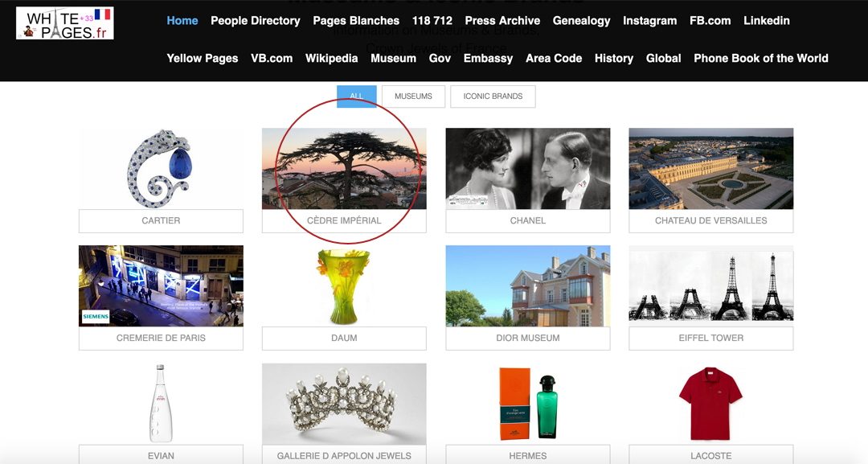Open Press Archive page
Screen dimensions: 868x464
pyautogui.click(x=502, y=20)
